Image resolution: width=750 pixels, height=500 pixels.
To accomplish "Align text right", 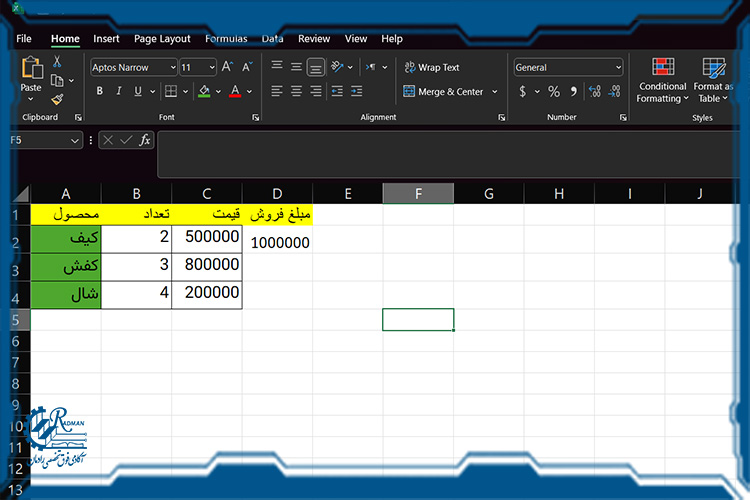I will click(x=316, y=91).
